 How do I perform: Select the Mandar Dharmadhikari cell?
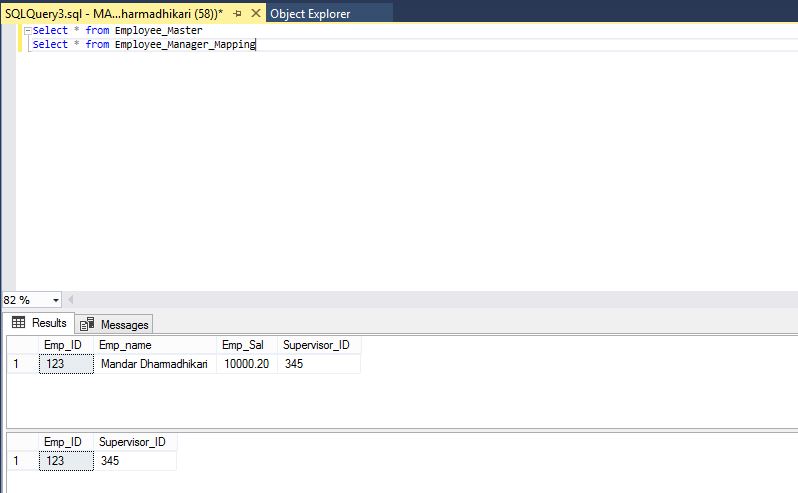(155, 364)
